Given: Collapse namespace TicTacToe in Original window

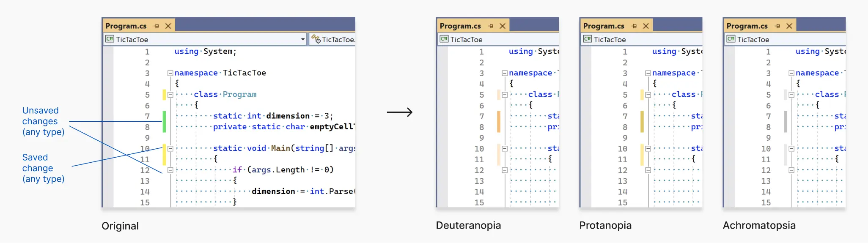Looking at the screenshot, I should point(170,73).
